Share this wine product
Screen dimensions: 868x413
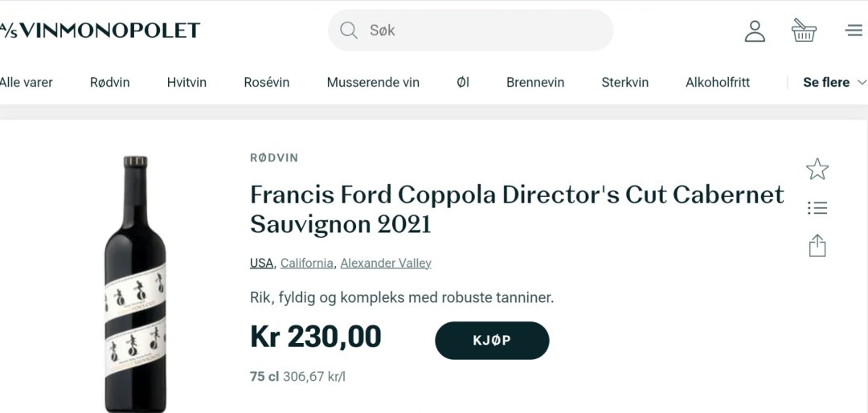coord(817,245)
